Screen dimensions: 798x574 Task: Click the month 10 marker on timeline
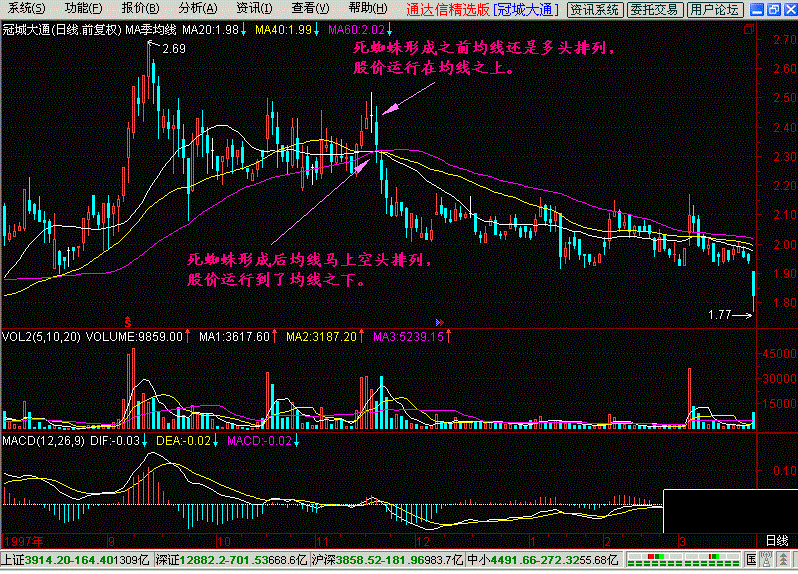(x=223, y=541)
